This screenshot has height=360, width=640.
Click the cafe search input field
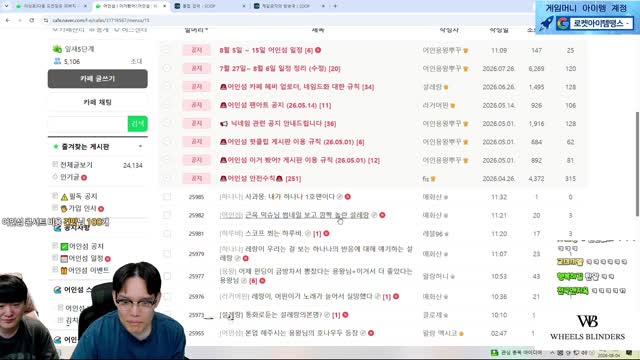pyautogui.click(x=88, y=124)
